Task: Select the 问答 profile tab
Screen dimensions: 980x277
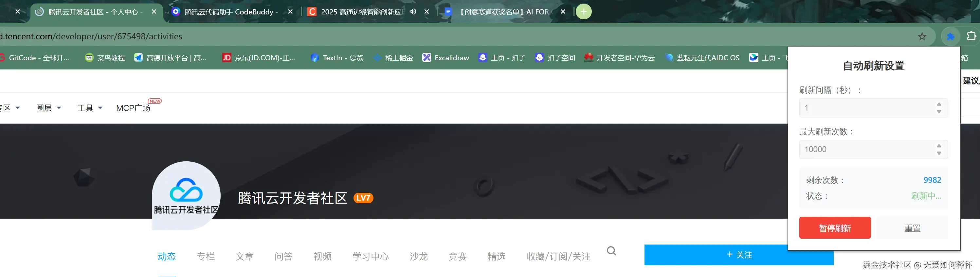Action: (x=284, y=256)
